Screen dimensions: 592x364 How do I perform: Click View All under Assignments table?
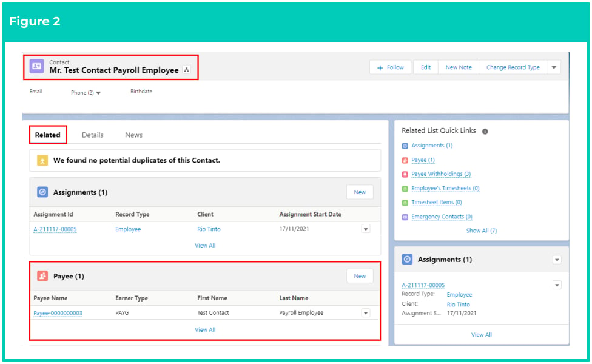(205, 246)
